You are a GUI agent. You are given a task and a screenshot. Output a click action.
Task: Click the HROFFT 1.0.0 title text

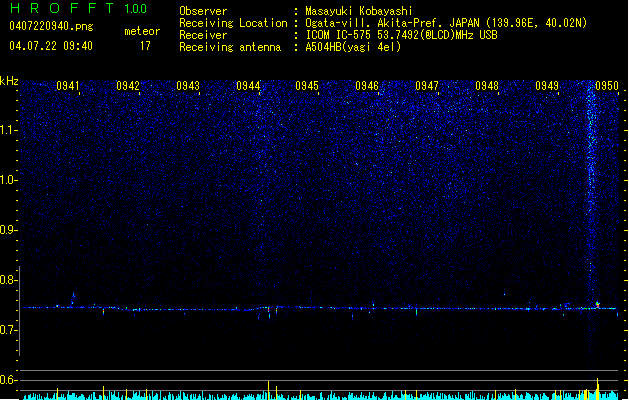tap(78, 8)
